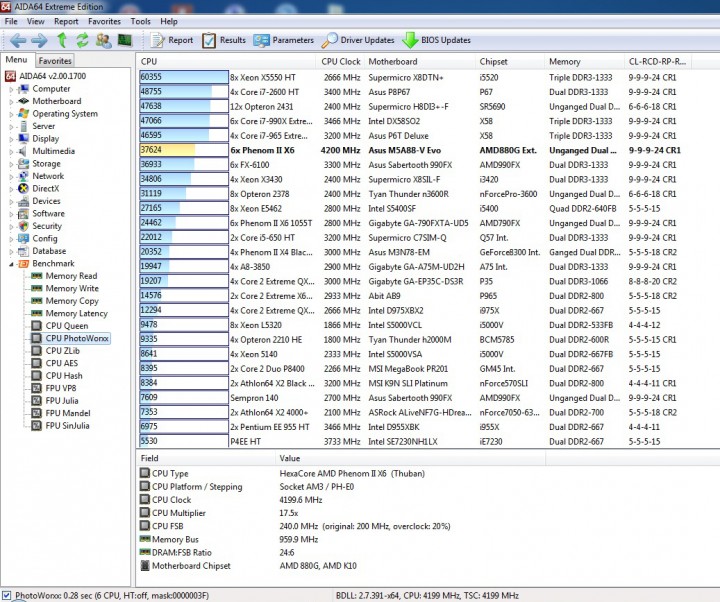Select the CPU AES benchmark

[x=62, y=363]
